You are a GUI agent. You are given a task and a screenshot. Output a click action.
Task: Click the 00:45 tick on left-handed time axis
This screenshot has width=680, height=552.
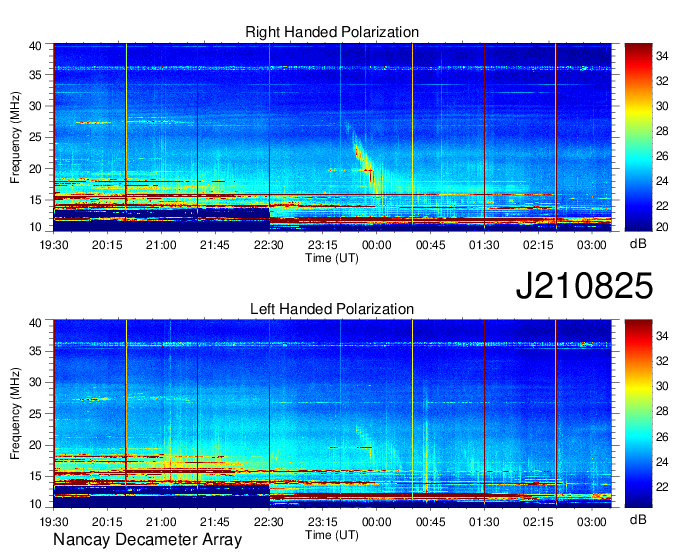pos(430,522)
